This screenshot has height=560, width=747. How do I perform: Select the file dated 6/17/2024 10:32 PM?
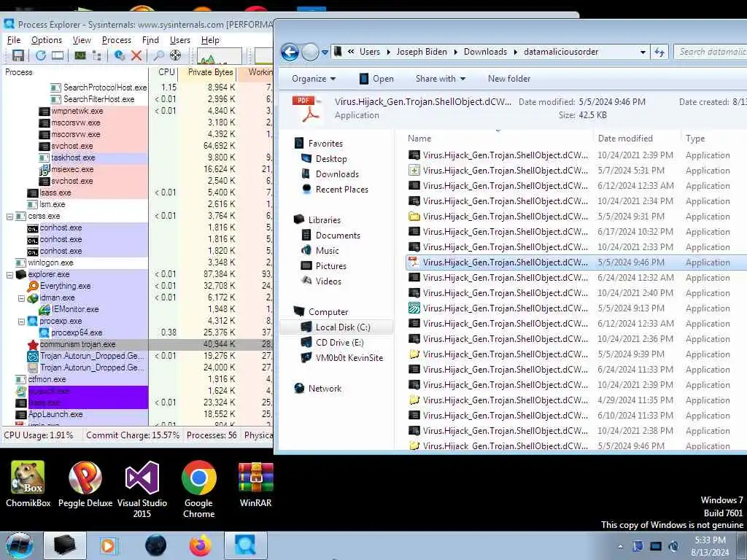tap(576, 232)
